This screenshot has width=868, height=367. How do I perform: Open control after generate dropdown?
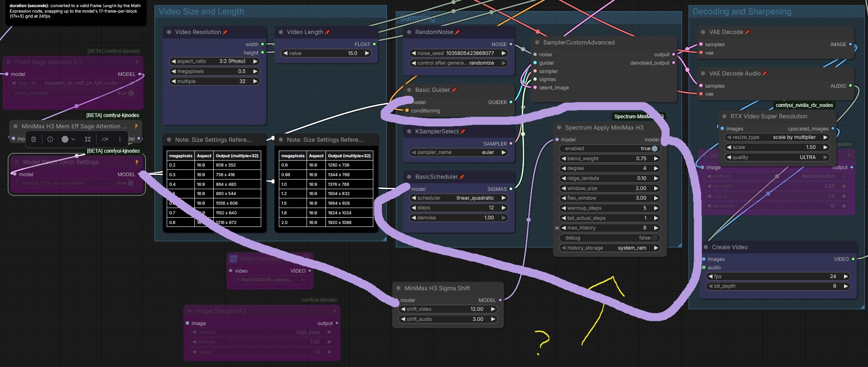coord(459,63)
